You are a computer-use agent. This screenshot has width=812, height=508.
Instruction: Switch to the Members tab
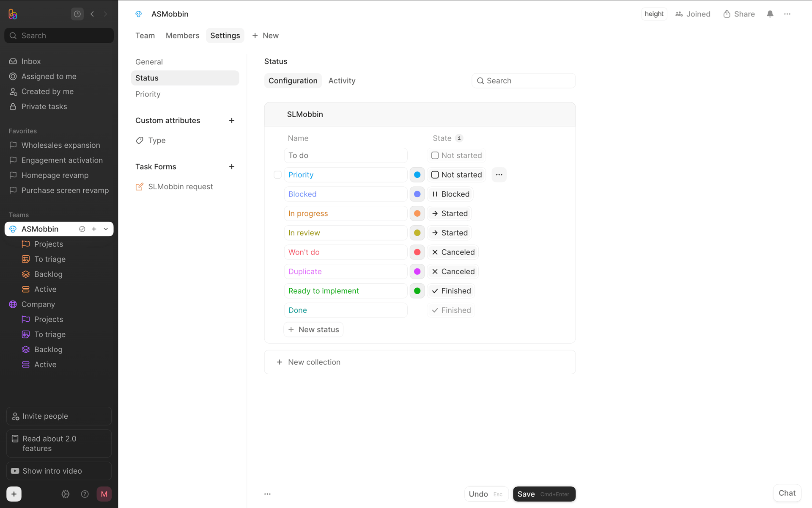click(182, 36)
